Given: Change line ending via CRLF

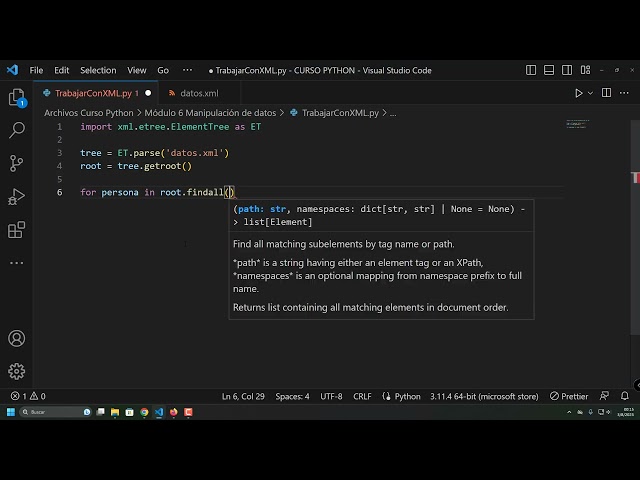Looking at the screenshot, I should 362,396.
